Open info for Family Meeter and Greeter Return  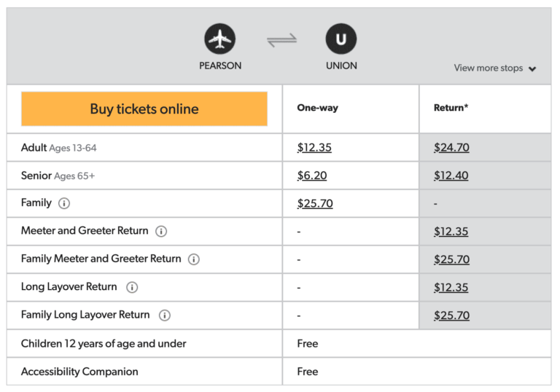pos(194,259)
